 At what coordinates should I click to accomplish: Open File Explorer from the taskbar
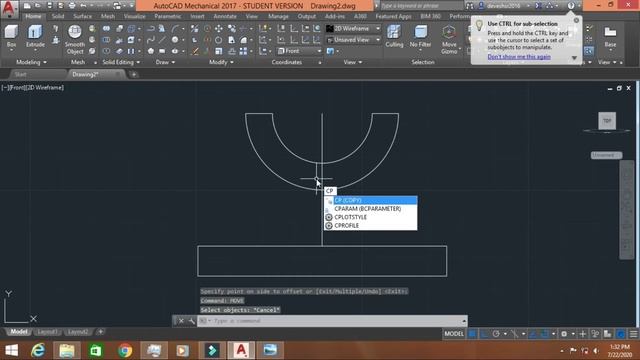coord(67,351)
